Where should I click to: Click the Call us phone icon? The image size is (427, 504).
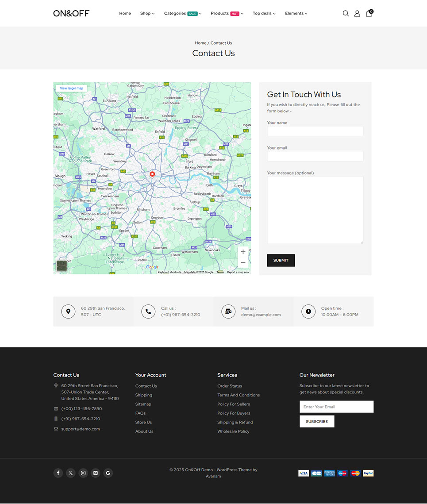[148, 312]
